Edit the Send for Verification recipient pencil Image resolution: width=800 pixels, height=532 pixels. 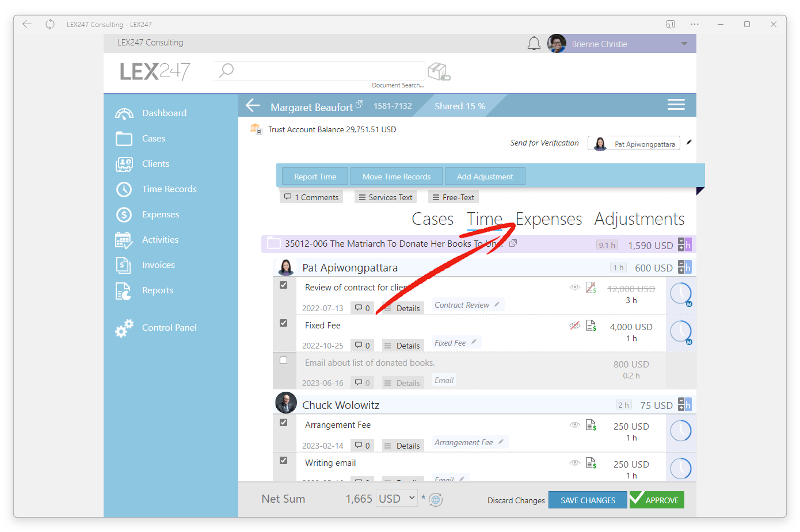coord(689,142)
